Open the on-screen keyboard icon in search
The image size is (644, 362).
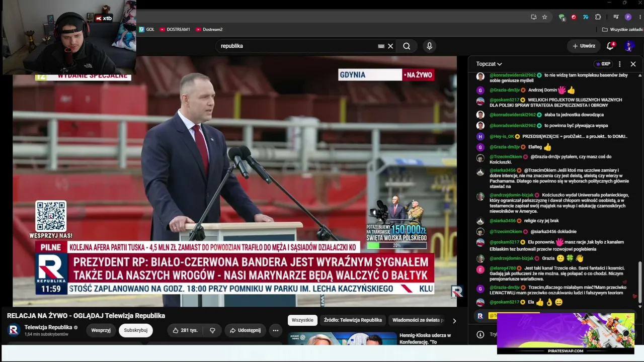[381, 46]
